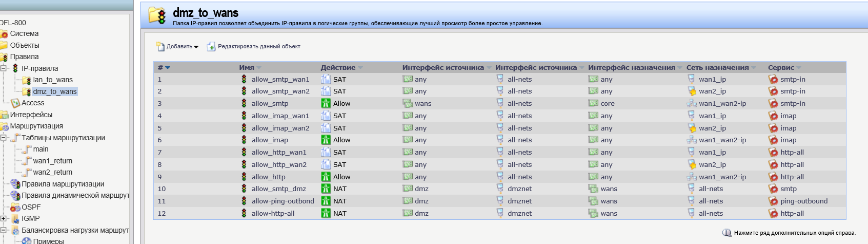Open the wan1_return routing table
This screenshot has height=244, width=868.
53,161
